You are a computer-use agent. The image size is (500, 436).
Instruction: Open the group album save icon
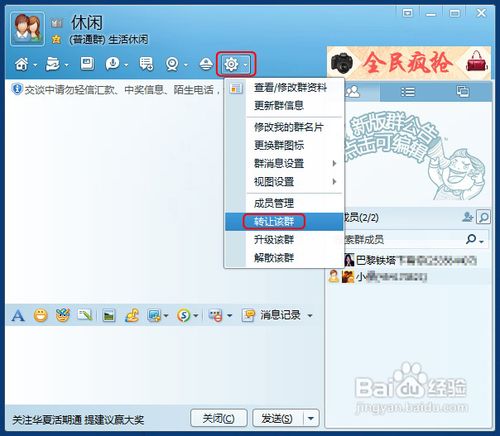[x=87, y=63]
